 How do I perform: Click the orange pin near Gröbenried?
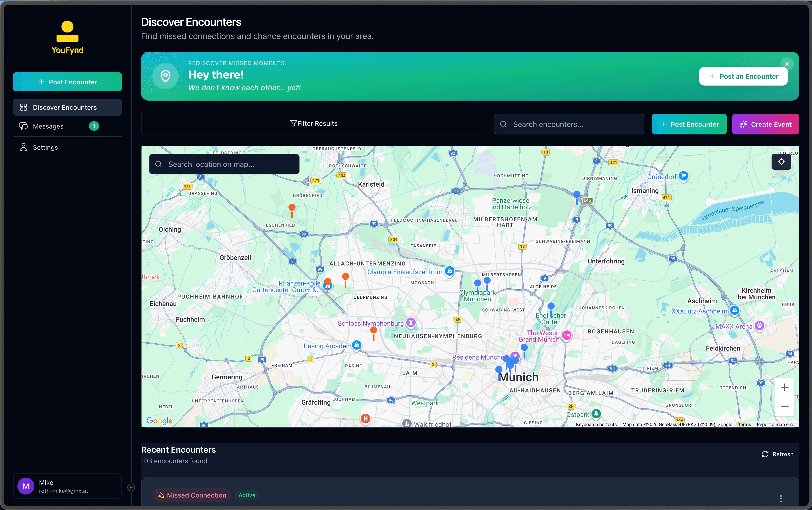tap(292, 211)
